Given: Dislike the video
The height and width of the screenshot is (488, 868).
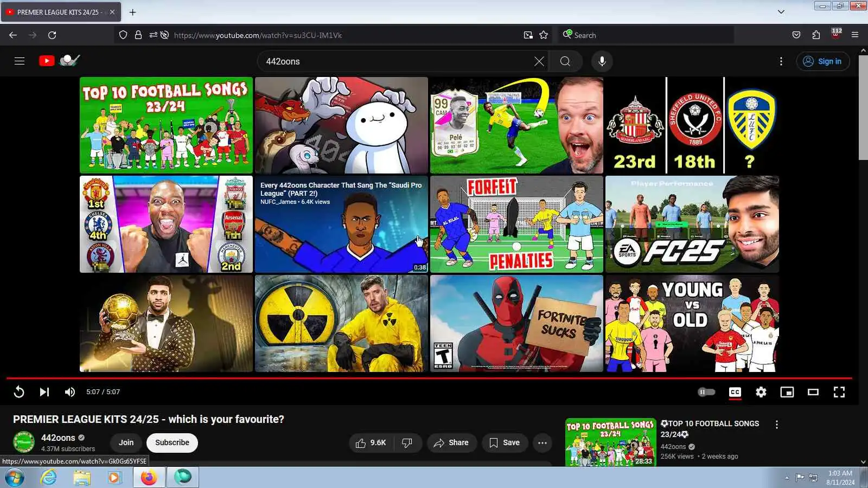Looking at the screenshot, I should tap(407, 443).
